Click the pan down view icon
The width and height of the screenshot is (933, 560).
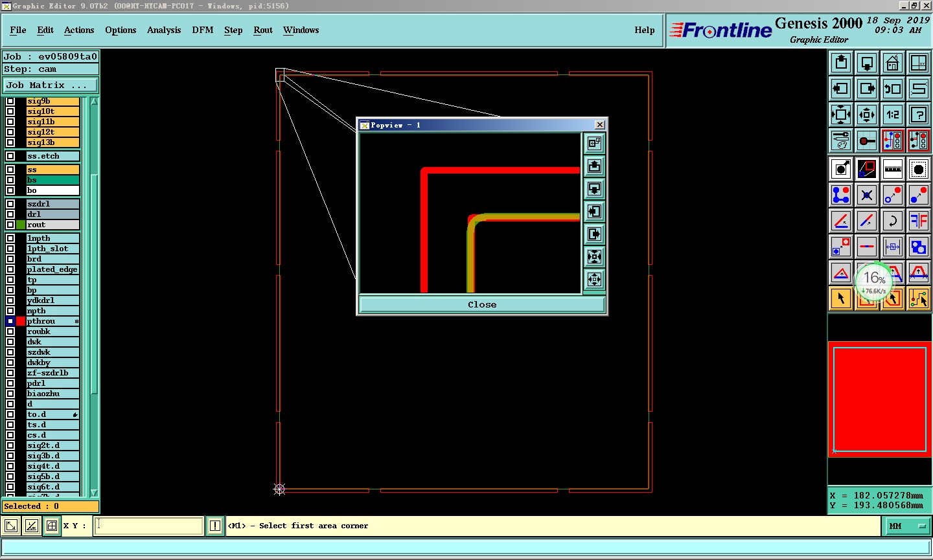click(867, 63)
